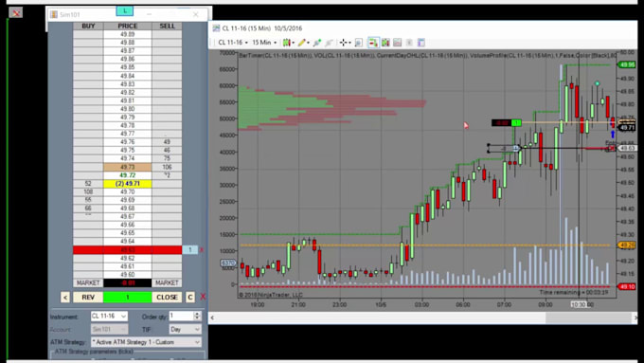Click the green position marker 1 on chart
644x363 pixels.
(x=516, y=122)
